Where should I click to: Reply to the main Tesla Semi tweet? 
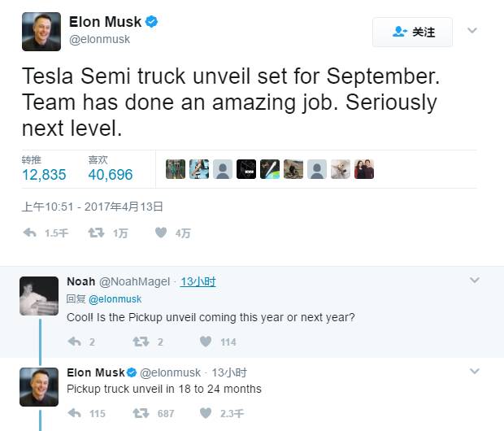[x=30, y=233]
